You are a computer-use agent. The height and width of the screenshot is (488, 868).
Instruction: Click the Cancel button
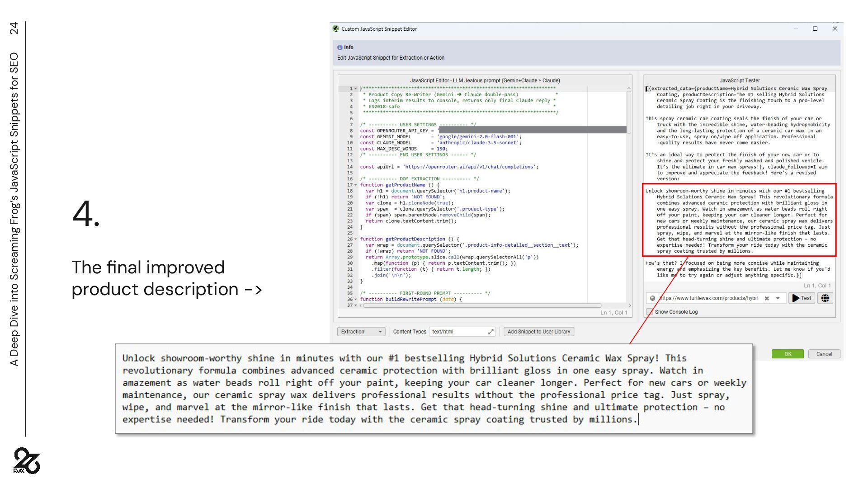coord(824,354)
